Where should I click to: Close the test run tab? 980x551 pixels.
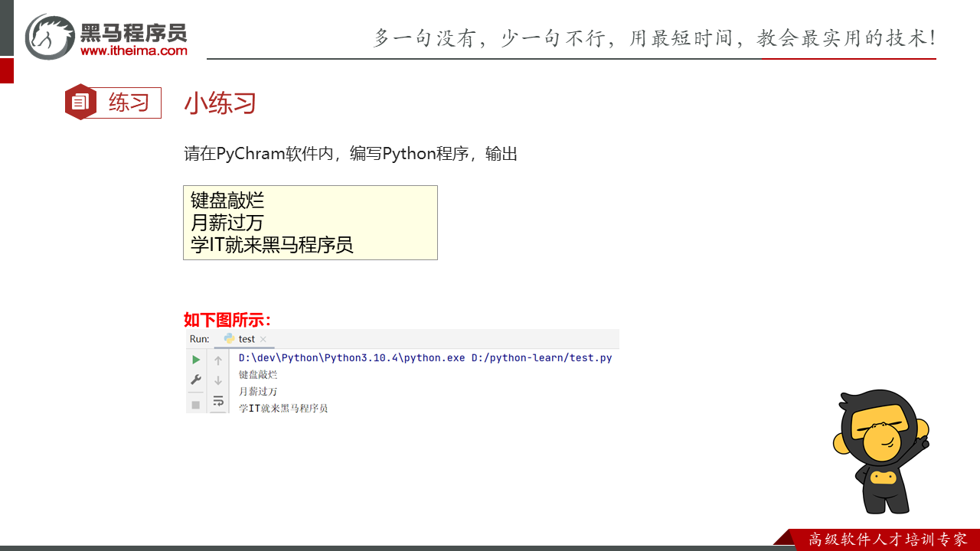click(263, 339)
